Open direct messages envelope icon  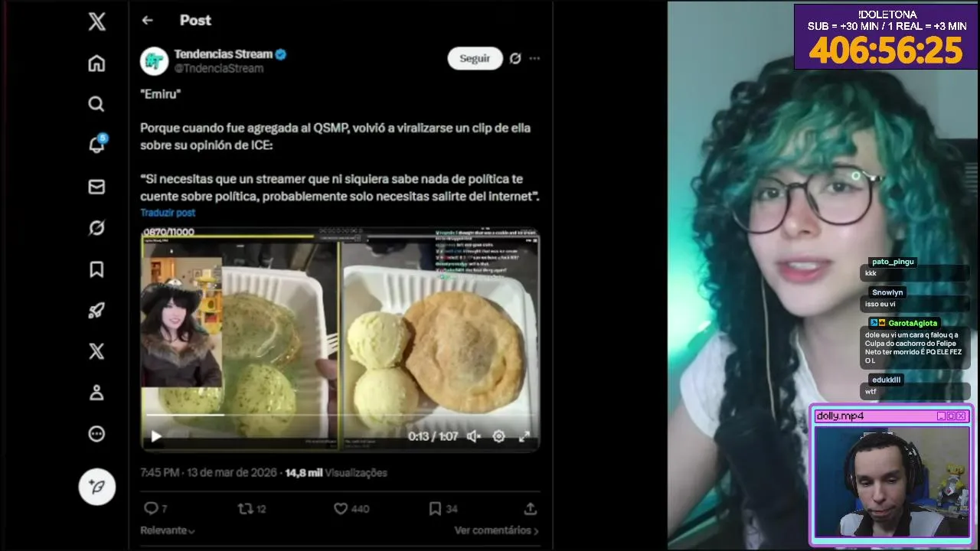coord(96,187)
